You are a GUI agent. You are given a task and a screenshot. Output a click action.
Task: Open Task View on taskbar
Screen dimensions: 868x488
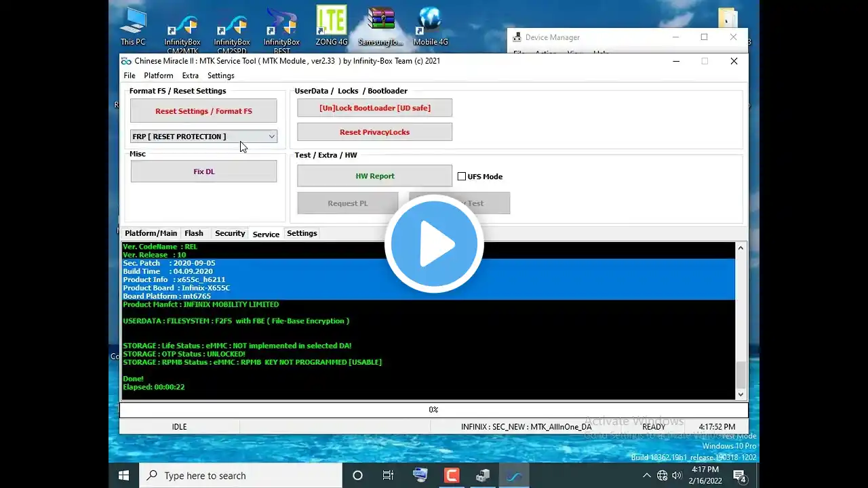click(x=388, y=475)
